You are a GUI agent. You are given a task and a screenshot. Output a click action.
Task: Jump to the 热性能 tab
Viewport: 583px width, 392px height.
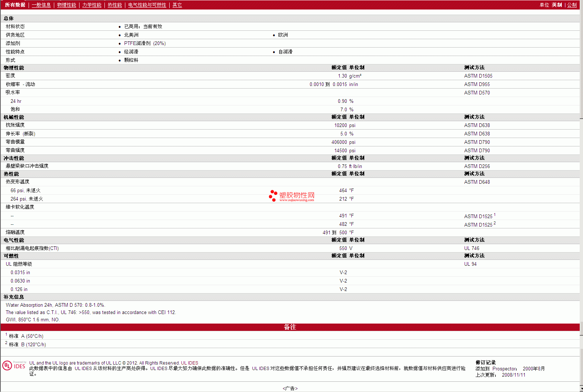115,5
